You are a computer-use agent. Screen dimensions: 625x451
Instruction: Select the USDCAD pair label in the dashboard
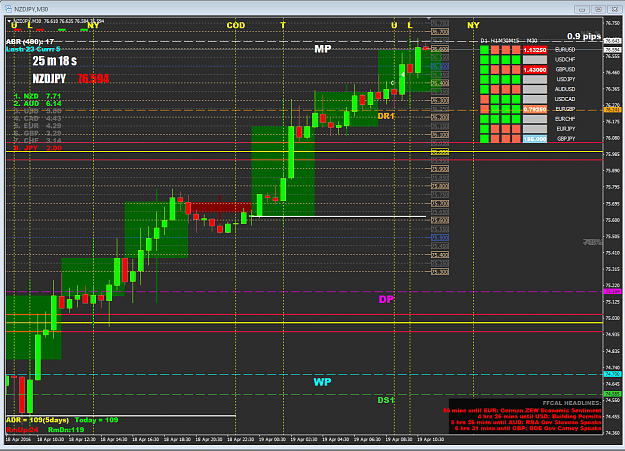click(565, 99)
